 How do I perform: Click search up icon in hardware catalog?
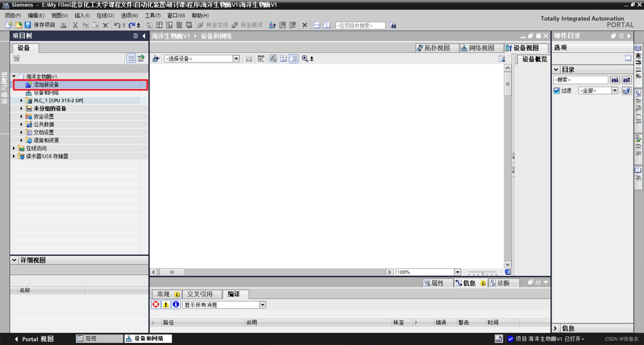[x=627, y=80]
